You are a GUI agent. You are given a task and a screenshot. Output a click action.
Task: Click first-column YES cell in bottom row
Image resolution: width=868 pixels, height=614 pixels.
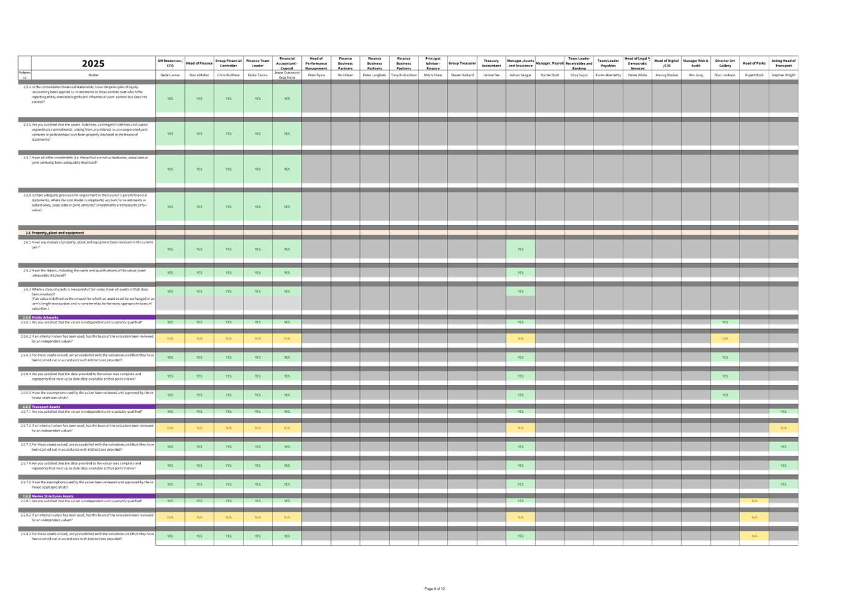click(x=170, y=536)
